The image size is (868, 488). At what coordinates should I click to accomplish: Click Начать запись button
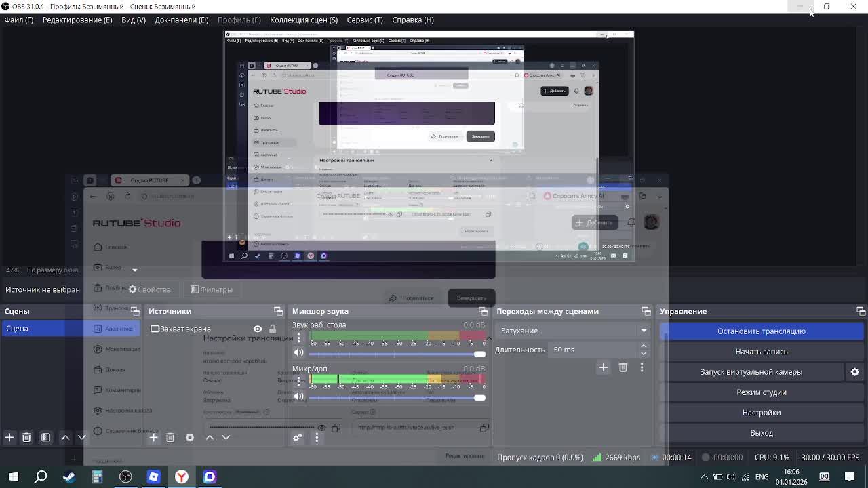762,352
